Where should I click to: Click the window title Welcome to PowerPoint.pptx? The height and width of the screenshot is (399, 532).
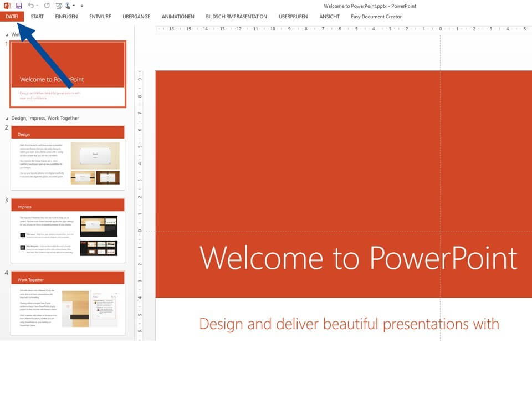point(370,6)
